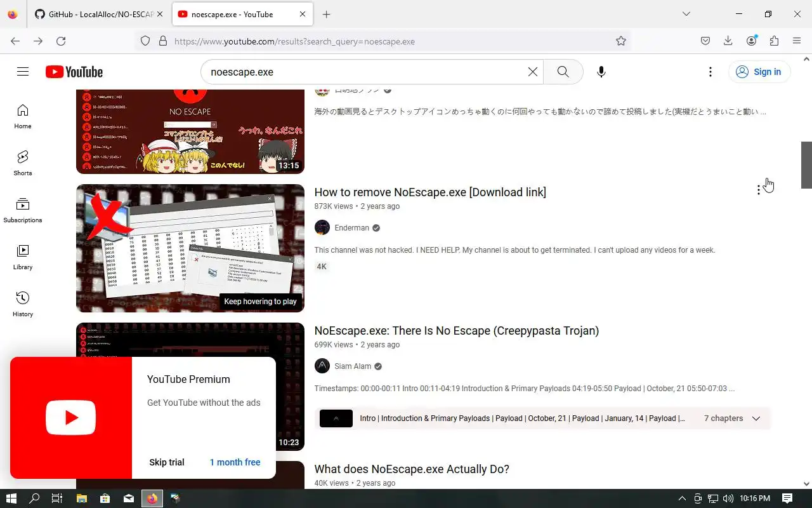Click the tracking protection shield icon

(145, 41)
